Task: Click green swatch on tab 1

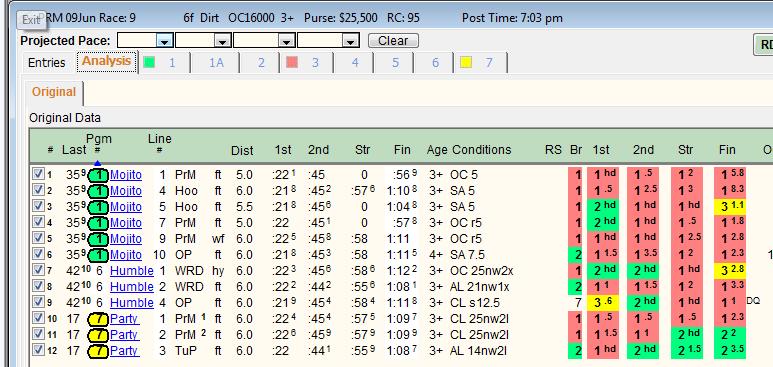Action: [149, 63]
